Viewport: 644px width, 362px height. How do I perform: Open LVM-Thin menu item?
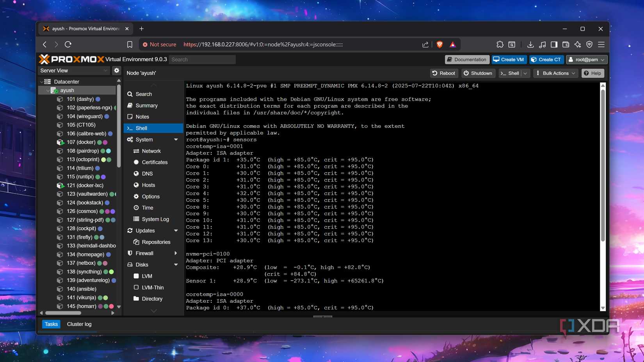153,287
